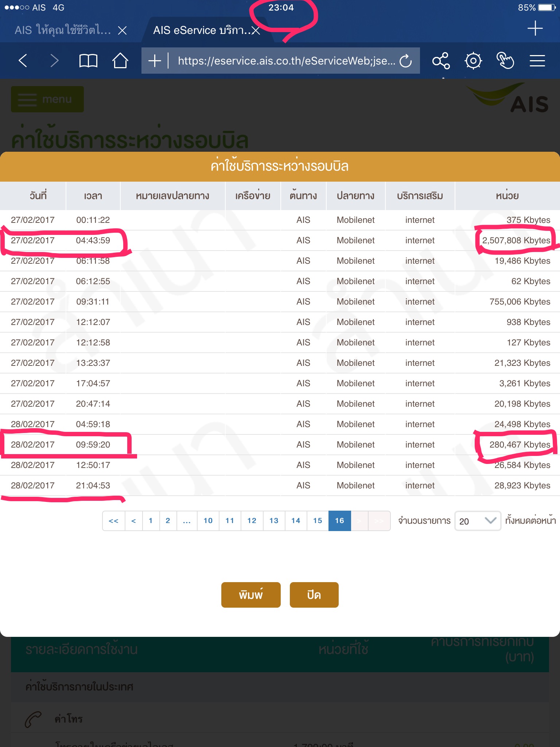Open the green menu button
This screenshot has width=560, height=747.
(47, 99)
